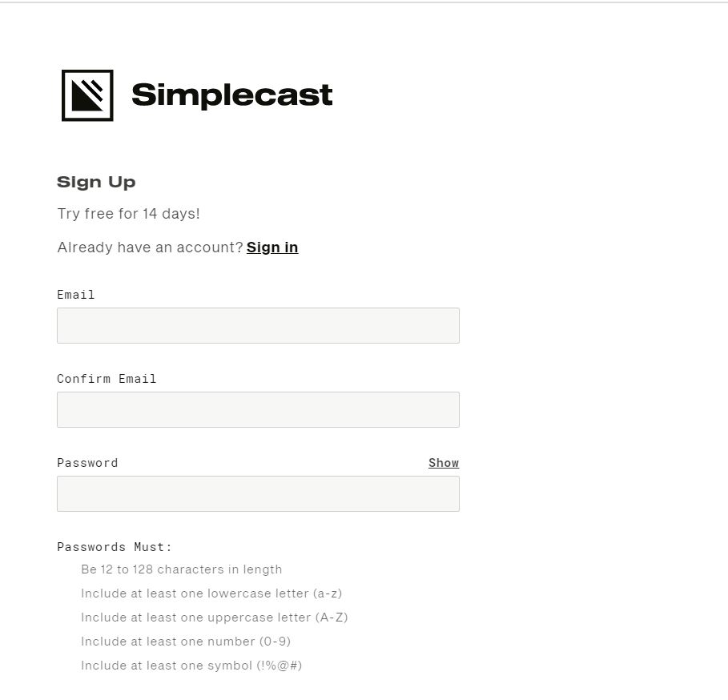Click the Confirm Email label
Viewport: 728px width, 700px height.
(107, 379)
